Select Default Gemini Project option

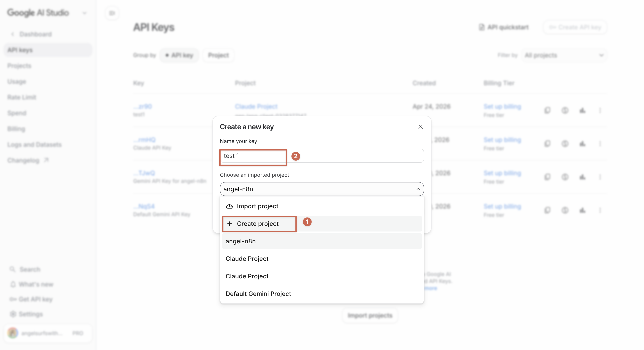322,293
